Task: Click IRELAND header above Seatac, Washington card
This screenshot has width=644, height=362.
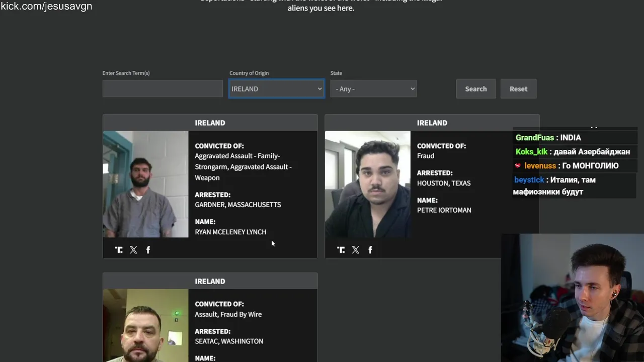Action: point(210,281)
